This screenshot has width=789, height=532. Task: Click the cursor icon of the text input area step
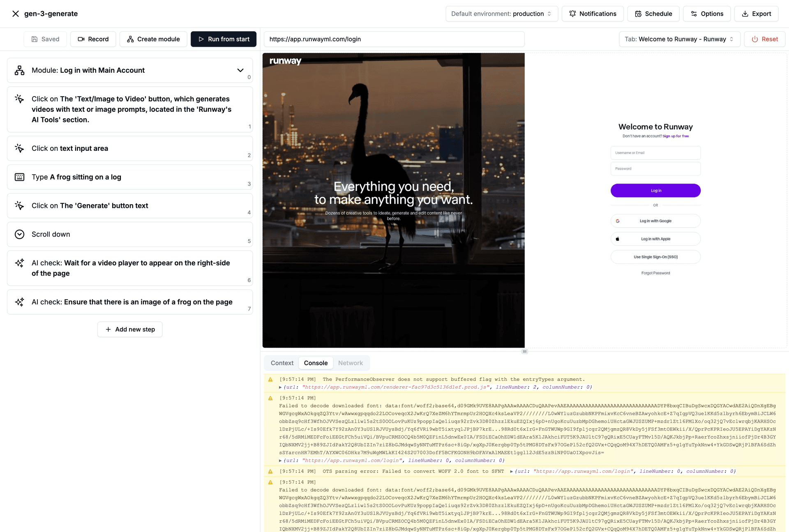[19, 148]
